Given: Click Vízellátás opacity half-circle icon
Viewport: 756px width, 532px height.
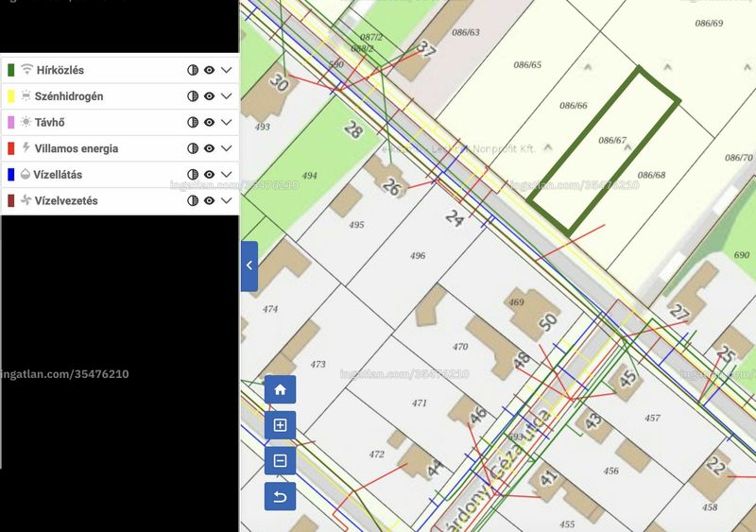Looking at the screenshot, I should (x=193, y=174).
